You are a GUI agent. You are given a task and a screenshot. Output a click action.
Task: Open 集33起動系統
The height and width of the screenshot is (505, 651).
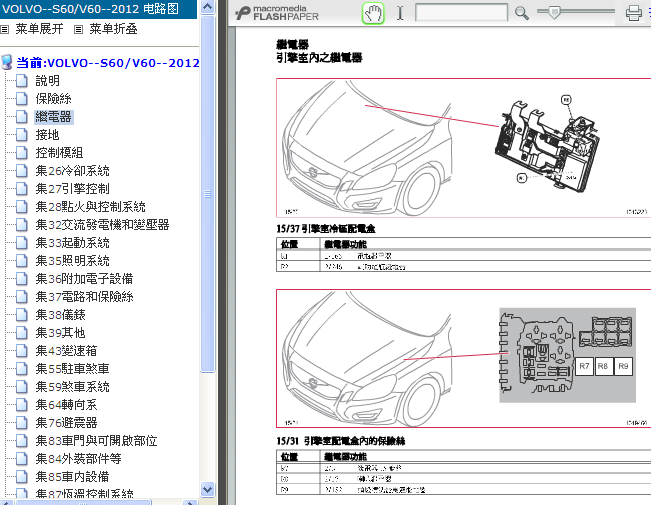pyautogui.click(x=72, y=243)
